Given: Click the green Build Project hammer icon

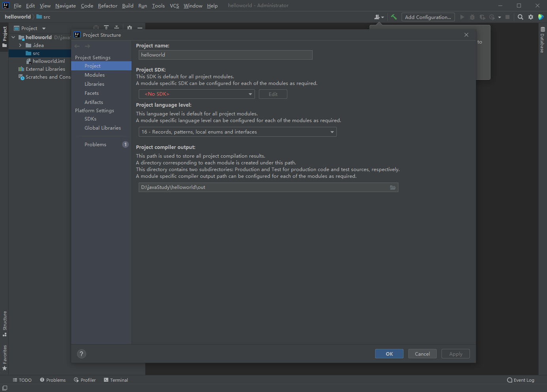Looking at the screenshot, I should [394, 17].
